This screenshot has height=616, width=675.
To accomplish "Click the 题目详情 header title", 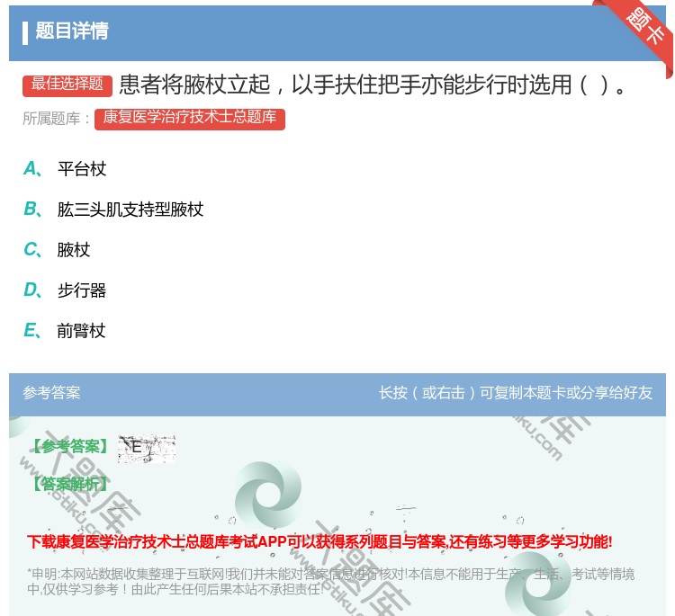I will click(72, 31).
